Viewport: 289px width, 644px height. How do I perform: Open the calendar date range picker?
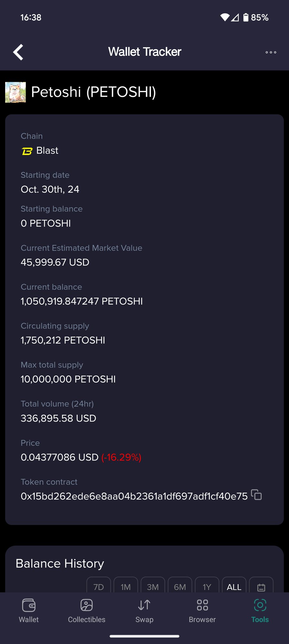click(261, 586)
